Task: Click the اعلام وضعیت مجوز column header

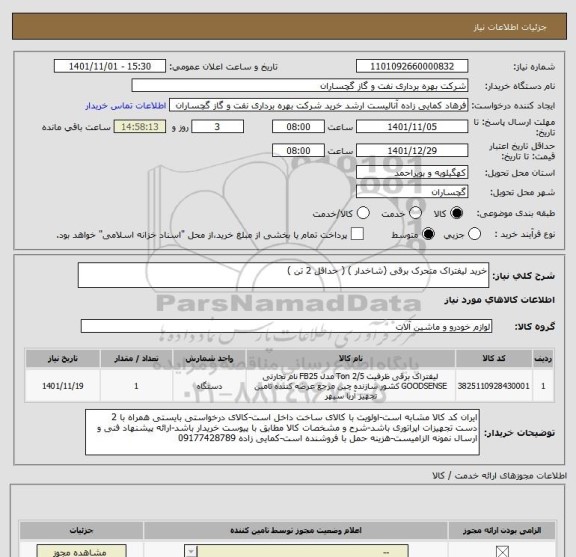Action: (x=296, y=530)
